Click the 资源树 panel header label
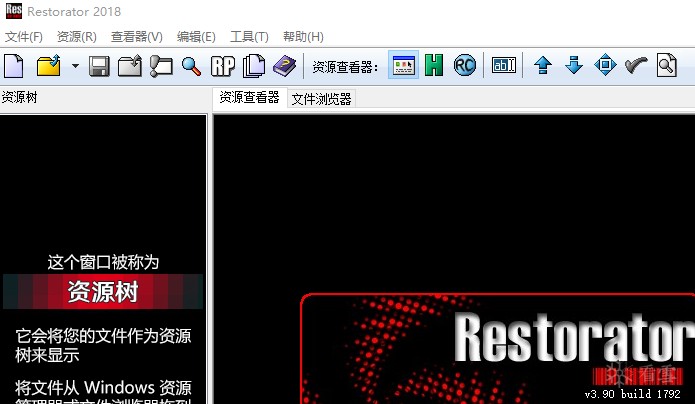This screenshot has height=404, width=695. tap(19, 97)
